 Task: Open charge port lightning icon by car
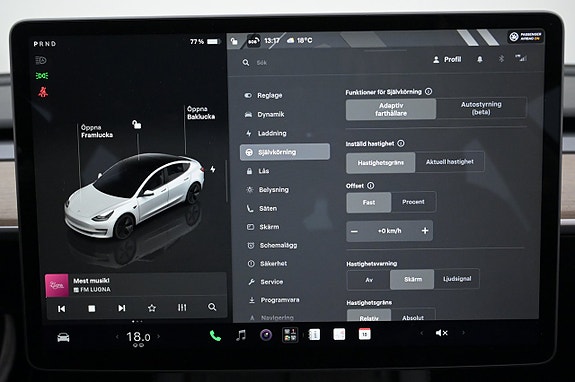pos(213,169)
